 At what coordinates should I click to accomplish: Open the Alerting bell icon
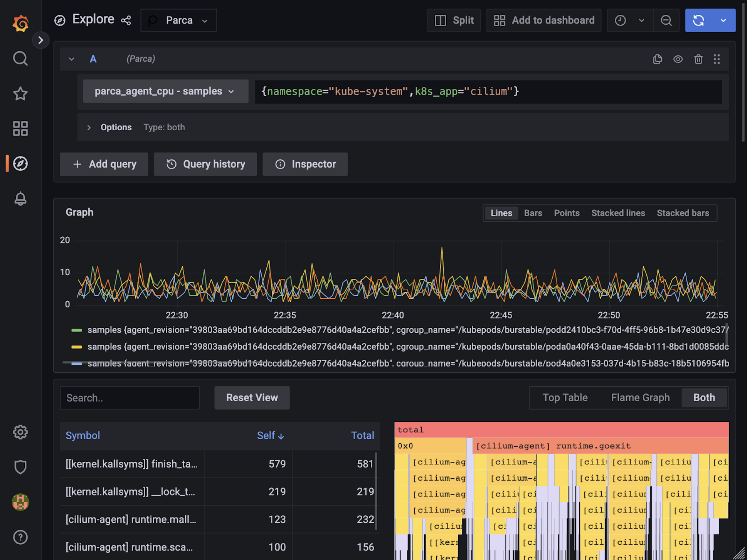(20, 198)
